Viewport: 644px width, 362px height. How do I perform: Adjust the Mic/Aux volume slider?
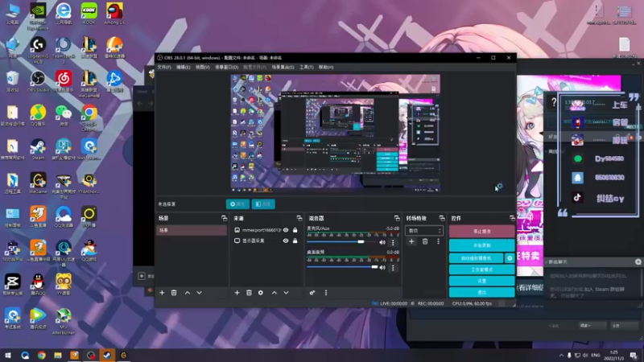341,242
